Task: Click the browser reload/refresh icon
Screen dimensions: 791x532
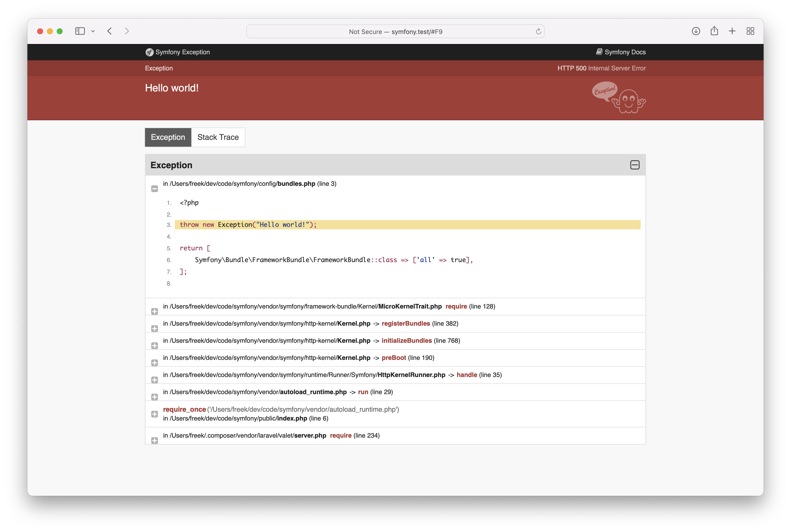Action: [539, 31]
